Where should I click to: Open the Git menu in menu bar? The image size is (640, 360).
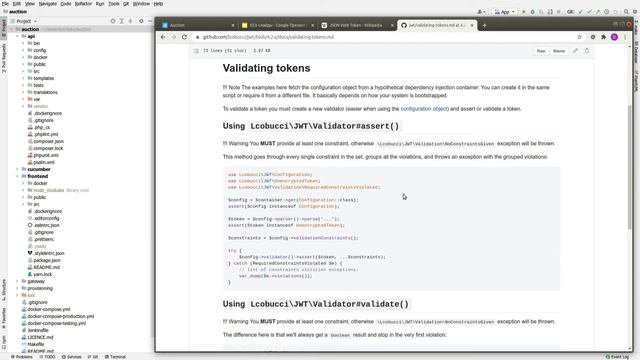coord(126,4)
